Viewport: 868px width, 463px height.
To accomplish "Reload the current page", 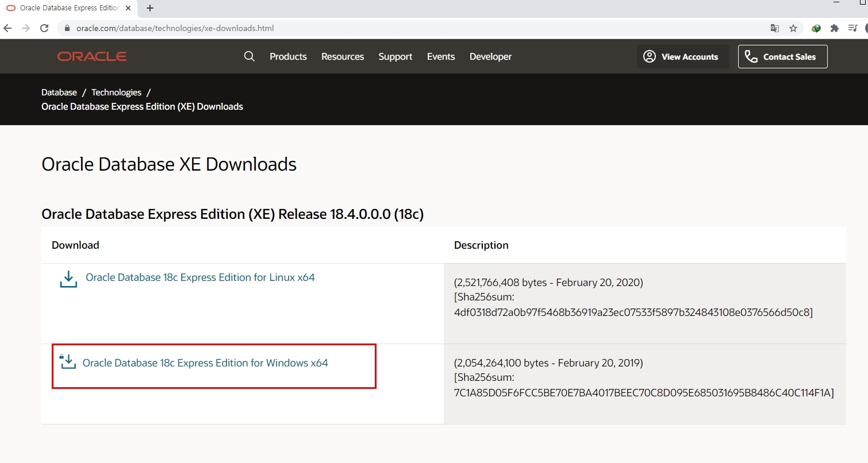I will [44, 28].
